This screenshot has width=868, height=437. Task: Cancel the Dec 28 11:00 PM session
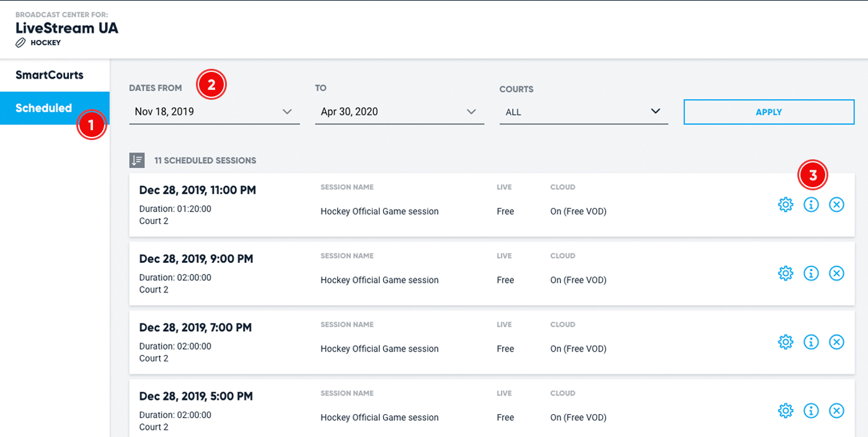(x=836, y=204)
